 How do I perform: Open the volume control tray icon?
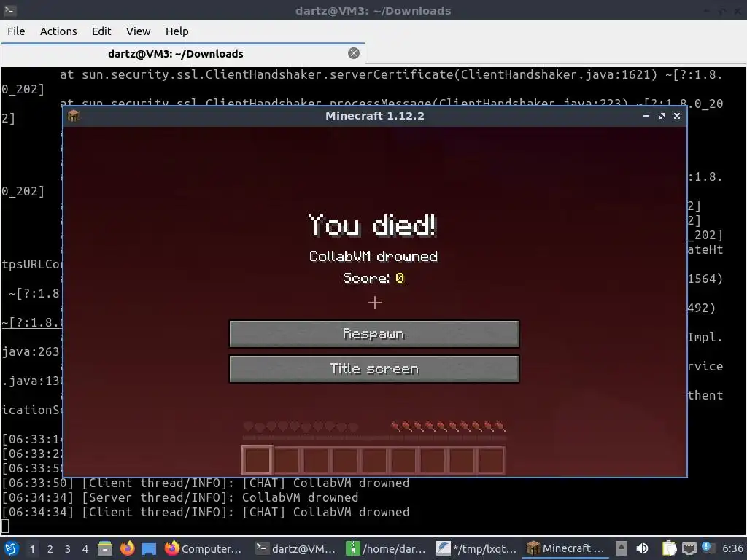[x=642, y=548]
